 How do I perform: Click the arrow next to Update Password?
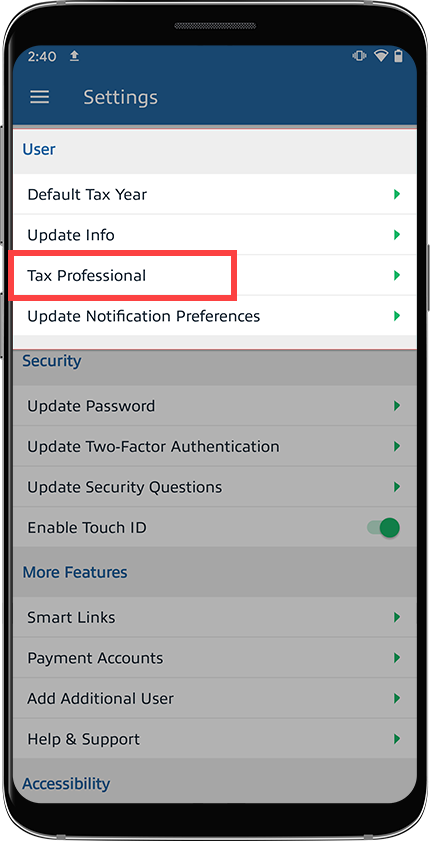pos(397,405)
